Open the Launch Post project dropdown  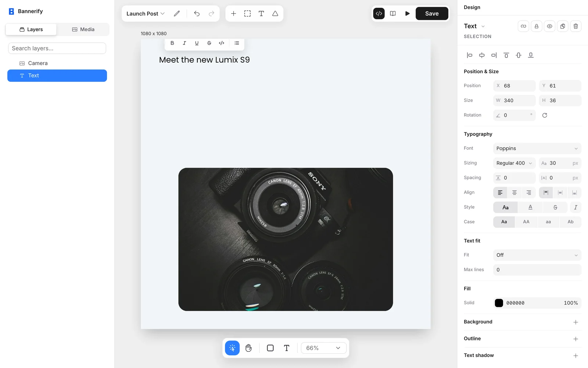point(146,14)
